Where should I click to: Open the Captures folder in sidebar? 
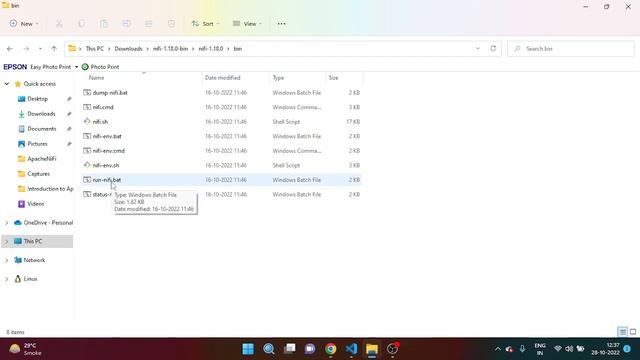click(38, 174)
